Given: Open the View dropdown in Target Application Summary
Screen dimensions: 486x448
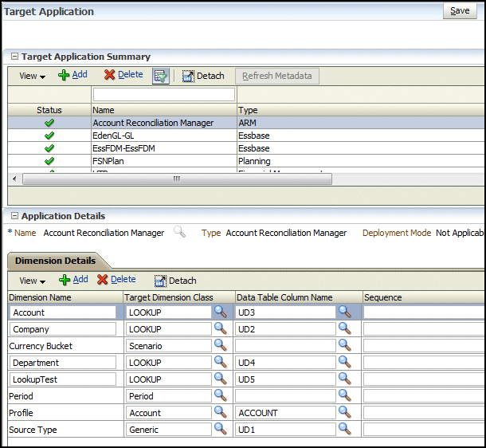Looking at the screenshot, I should point(32,76).
